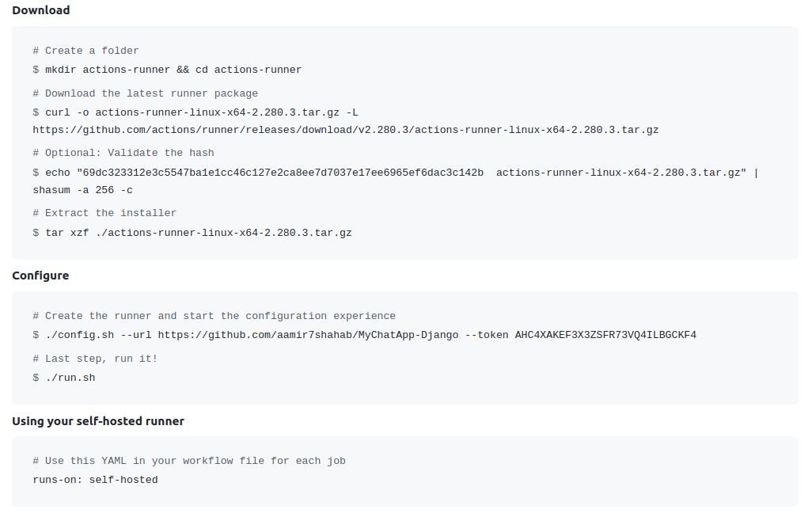Click the Using your self-hosted runner heading
Viewport: 812px width, 517px height.
coord(98,421)
